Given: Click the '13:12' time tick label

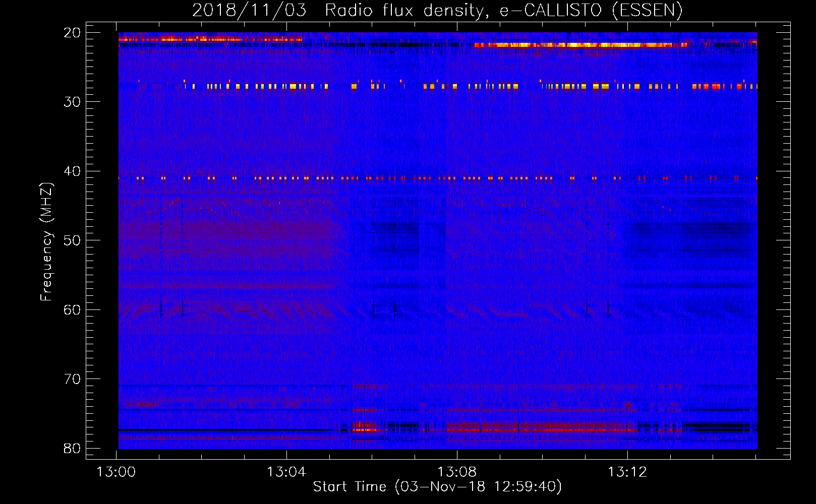Looking at the screenshot, I should (627, 472).
